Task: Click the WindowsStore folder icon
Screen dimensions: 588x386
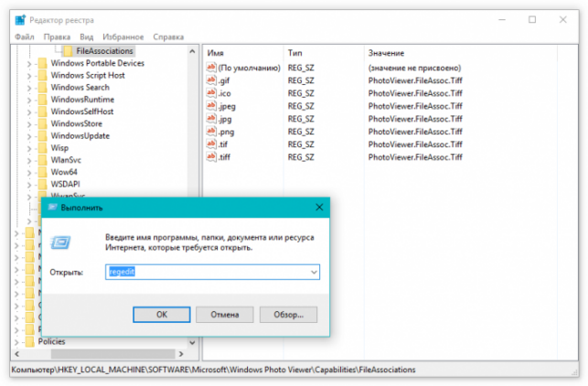Action: [x=43, y=123]
